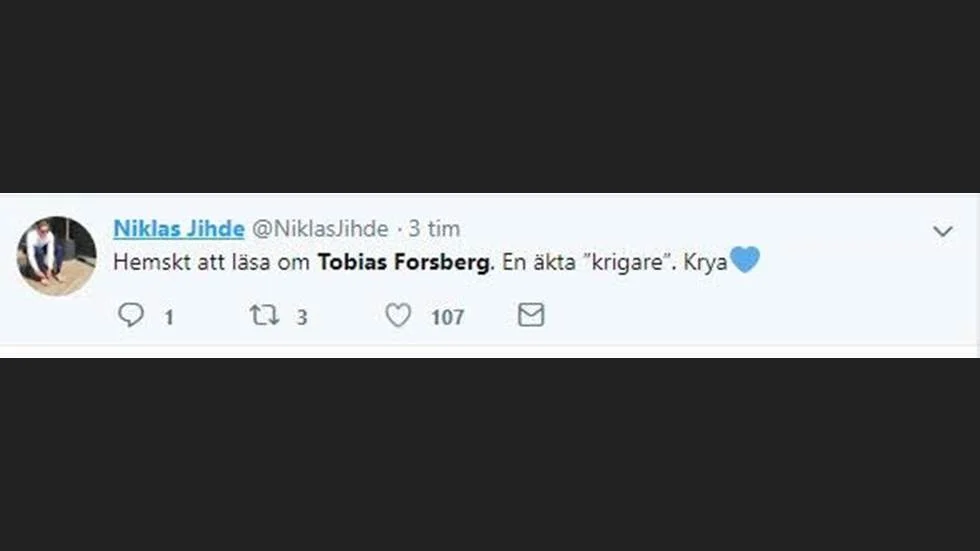Click the retweet count of 3
Image resolution: width=980 pixels, height=551 pixels.
click(x=302, y=317)
